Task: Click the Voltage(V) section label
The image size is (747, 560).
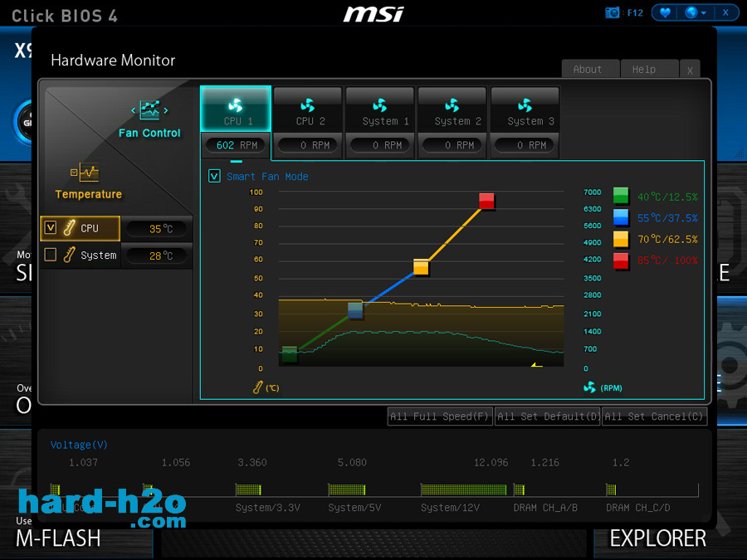Action: [79, 445]
